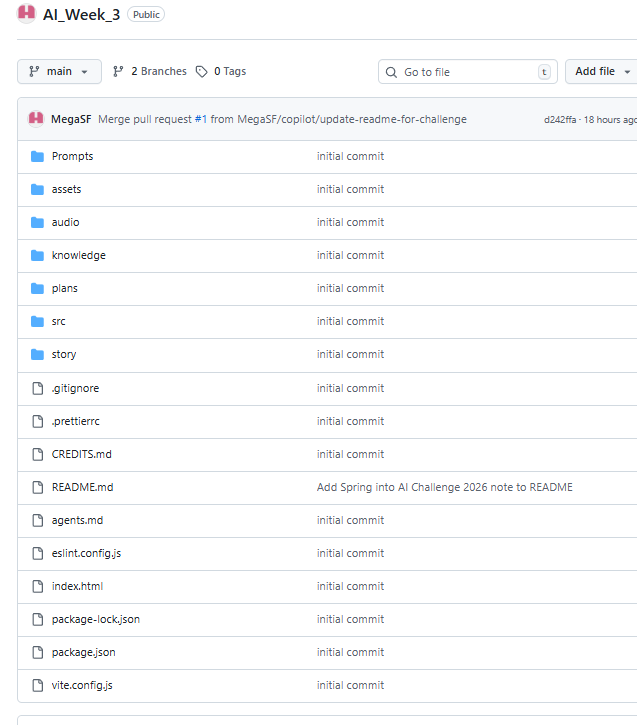The height and width of the screenshot is (725, 637).
Task: Click the package-lock.json file icon
Action: pyautogui.click(x=37, y=619)
